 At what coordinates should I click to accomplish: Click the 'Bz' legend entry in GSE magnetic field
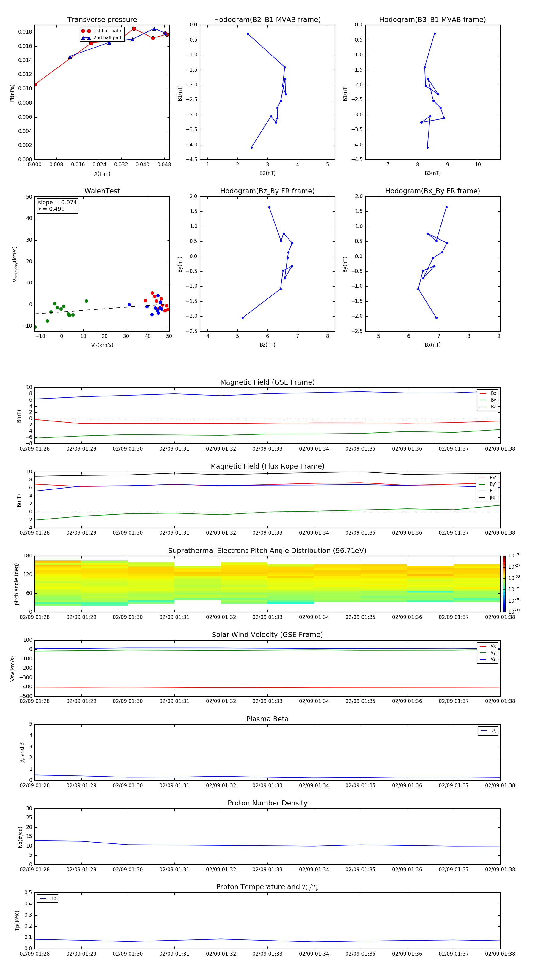click(x=488, y=407)
